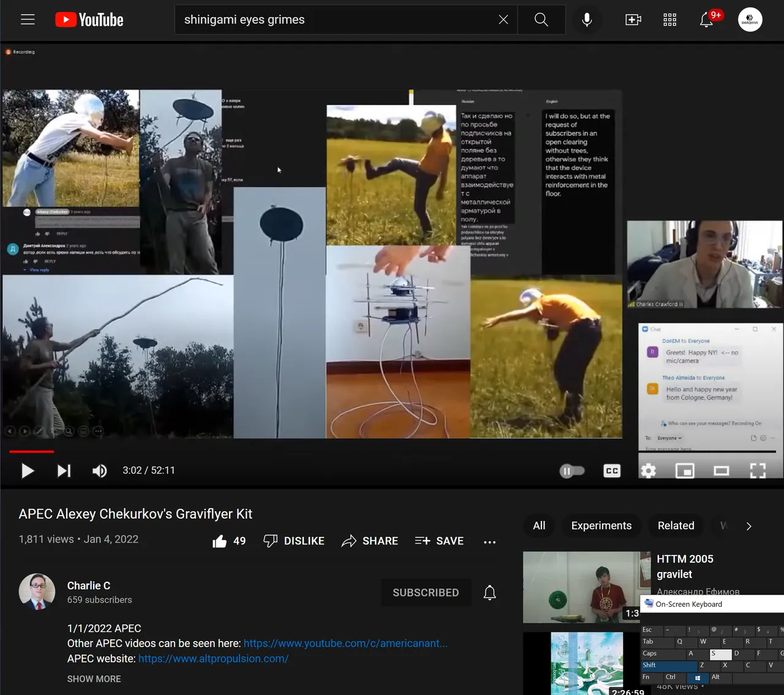
Task: Open the YouTube apps grid icon
Action: click(x=670, y=20)
